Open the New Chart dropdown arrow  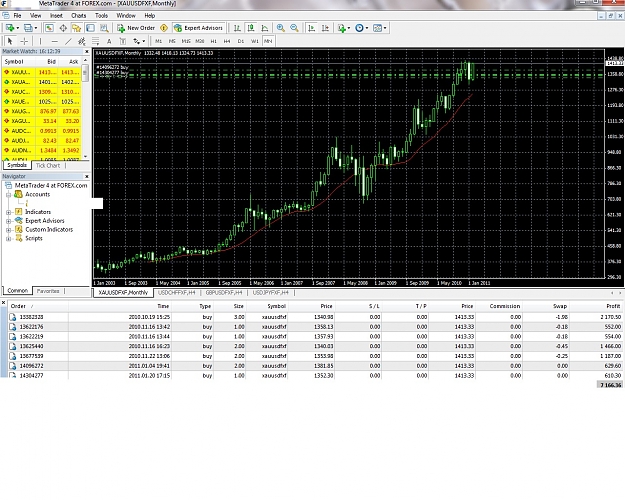(x=18, y=28)
